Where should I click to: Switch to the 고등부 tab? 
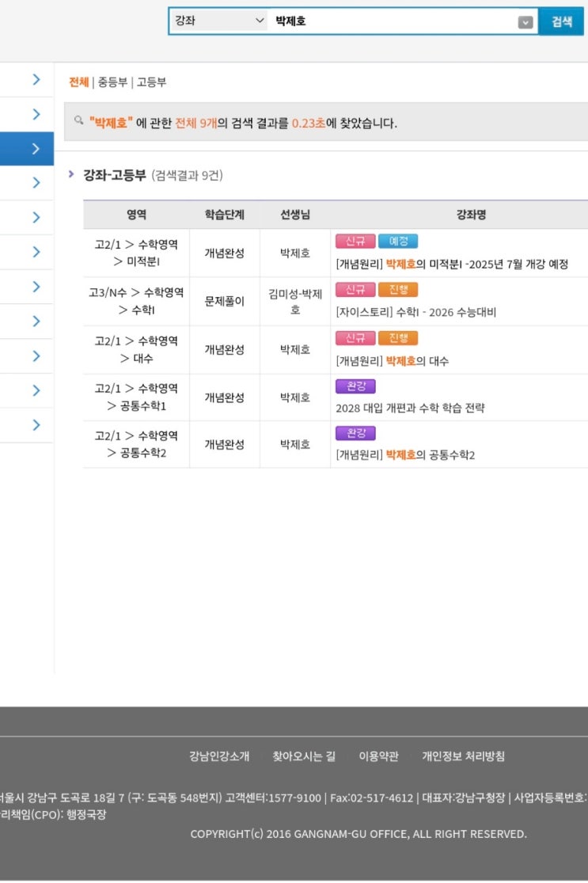pos(152,82)
